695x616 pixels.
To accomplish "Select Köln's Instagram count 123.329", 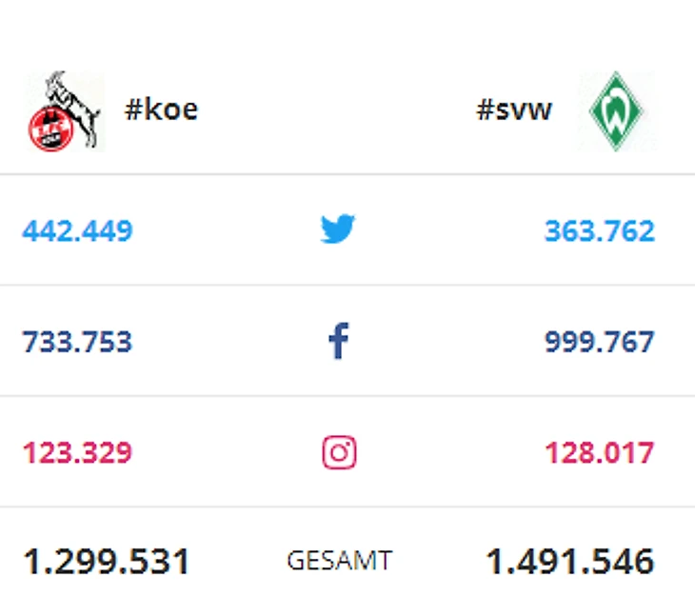I will [x=78, y=452].
